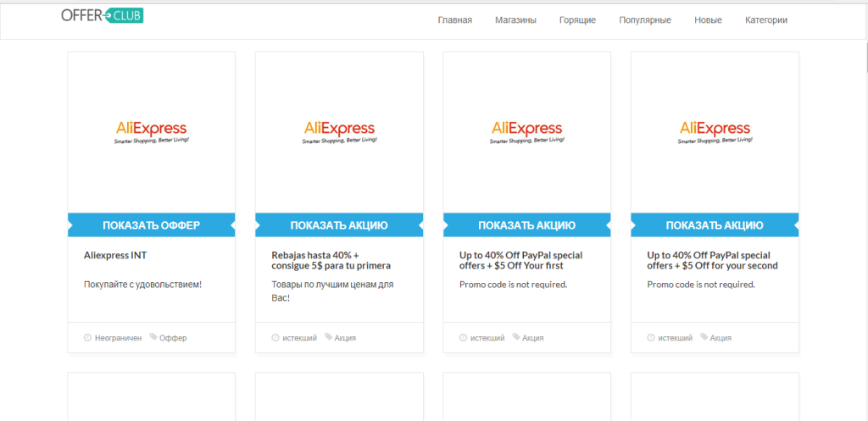Click ПОКАЗАТЬ АКЦИЮ on Rebajas hasta 40% card
The height and width of the screenshot is (421, 868).
[x=339, y=225]
